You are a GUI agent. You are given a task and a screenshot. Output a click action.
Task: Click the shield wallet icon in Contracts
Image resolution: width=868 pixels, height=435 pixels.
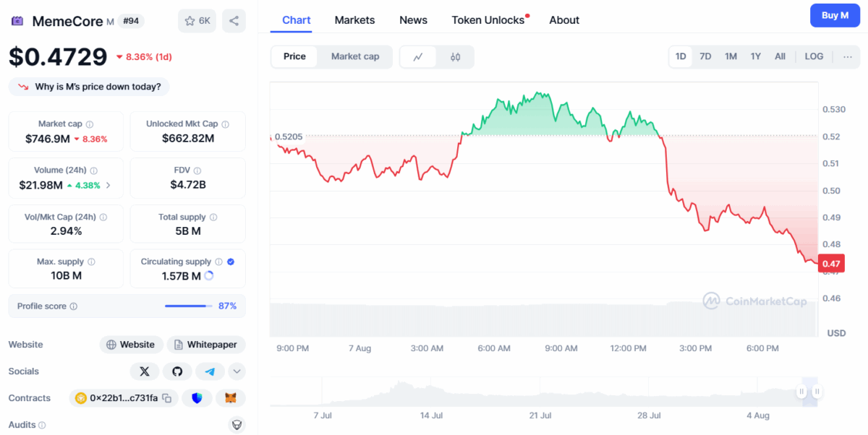(197, 398)
